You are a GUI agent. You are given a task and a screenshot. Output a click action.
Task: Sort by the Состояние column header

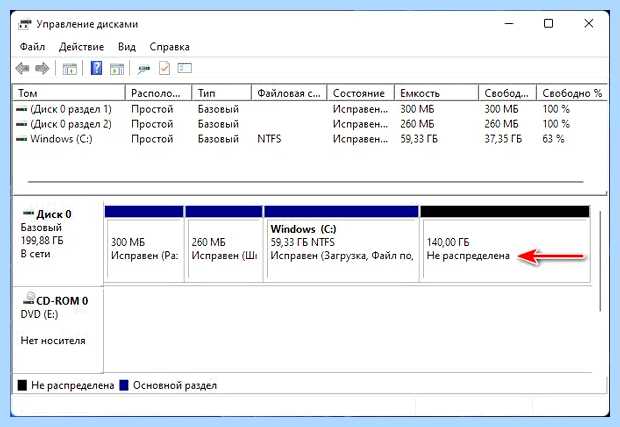(361, 93)
